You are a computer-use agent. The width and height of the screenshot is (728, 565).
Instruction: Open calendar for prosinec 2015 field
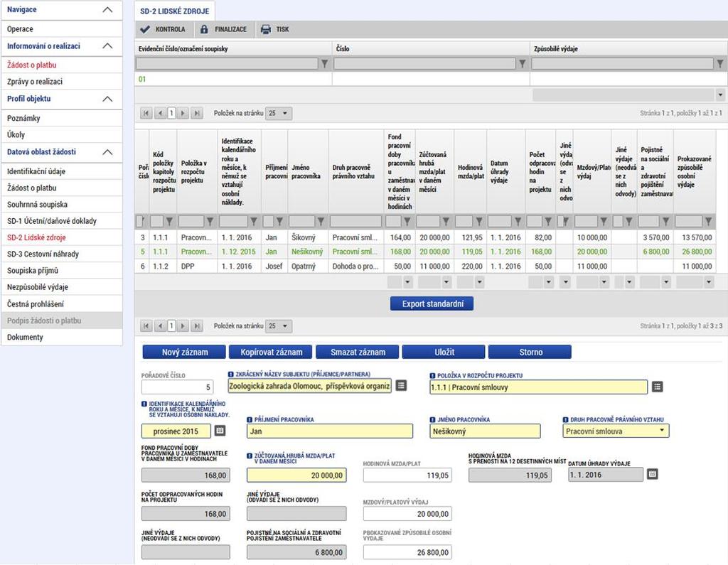[x=220, y=431]
